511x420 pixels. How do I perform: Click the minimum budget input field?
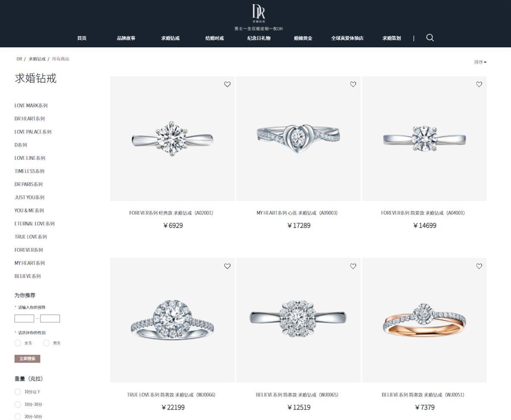24,318
